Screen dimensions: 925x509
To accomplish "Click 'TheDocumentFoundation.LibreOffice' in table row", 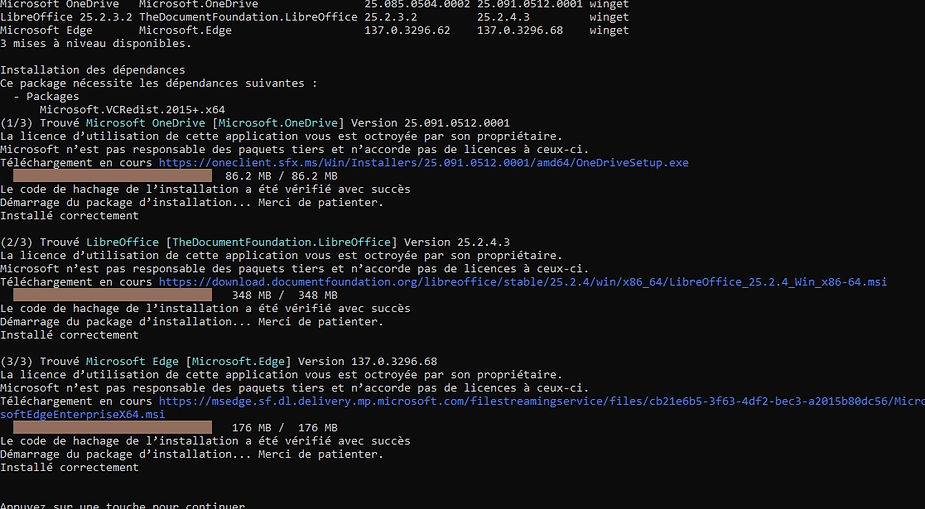I will point(248,17).
